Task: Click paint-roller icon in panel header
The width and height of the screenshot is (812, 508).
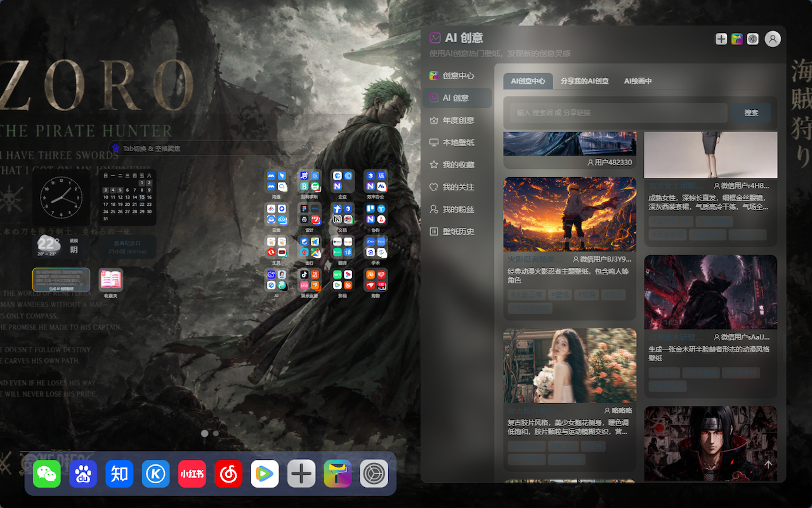Action: click(x=737, y=39)
